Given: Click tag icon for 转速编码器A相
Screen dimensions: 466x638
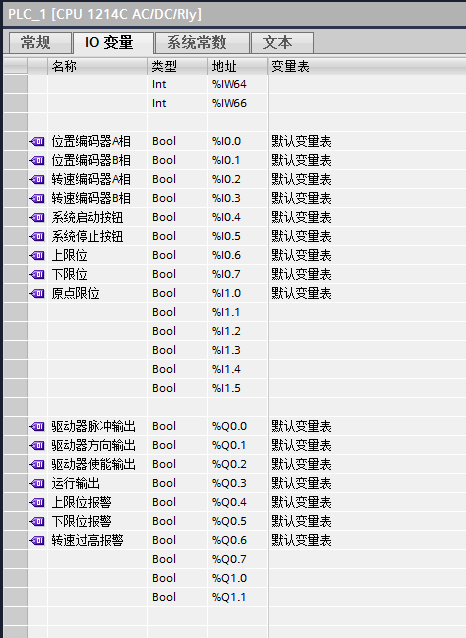Looking at the screenshot, I should coord(37,179).
